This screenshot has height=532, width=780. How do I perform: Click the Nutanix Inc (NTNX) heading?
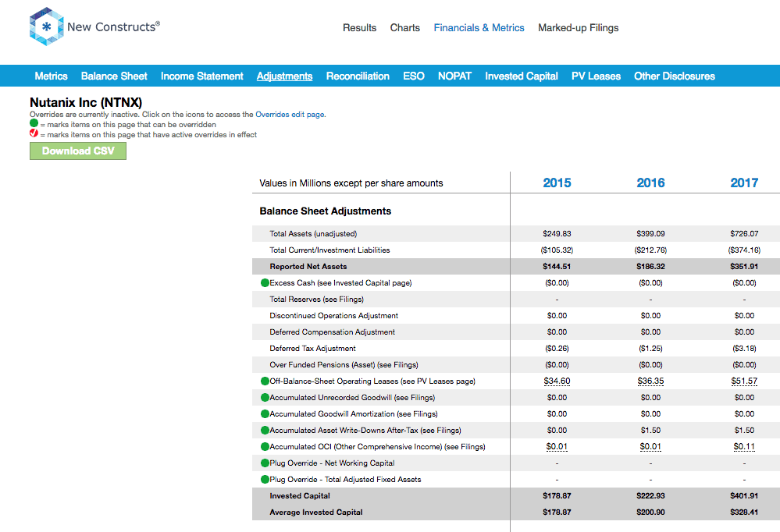[x=86, y=102]
